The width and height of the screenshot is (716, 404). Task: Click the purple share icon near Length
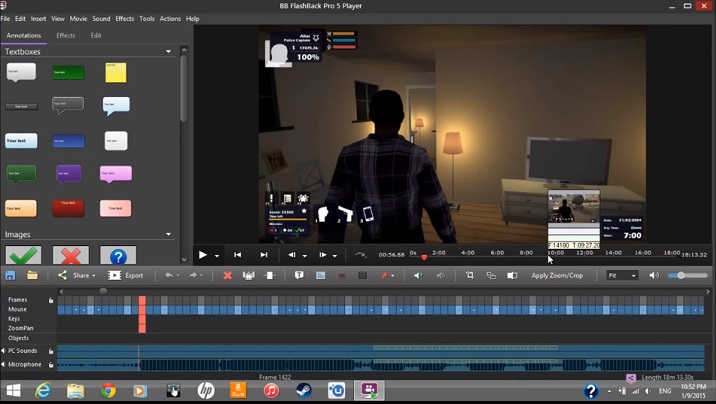click(631, 378)
